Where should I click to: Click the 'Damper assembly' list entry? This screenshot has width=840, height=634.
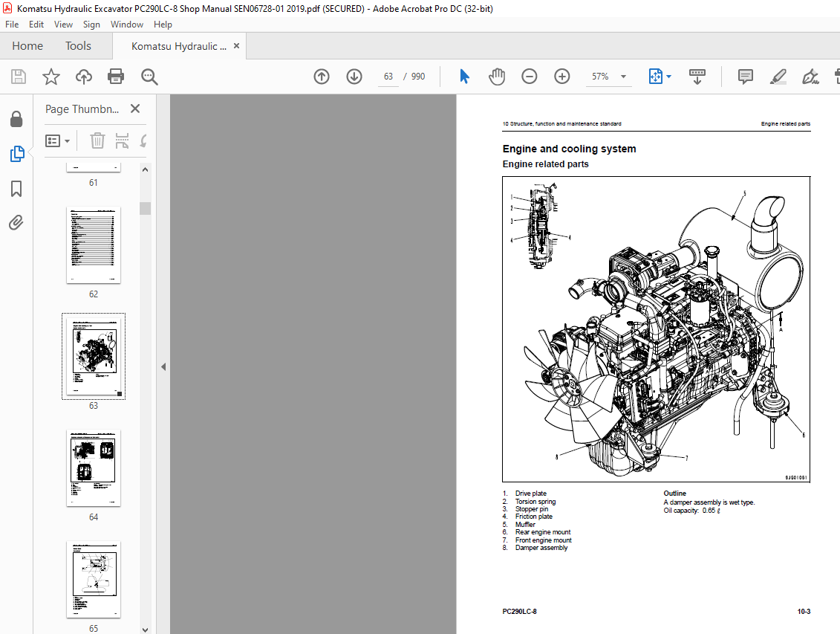[541, 548]
